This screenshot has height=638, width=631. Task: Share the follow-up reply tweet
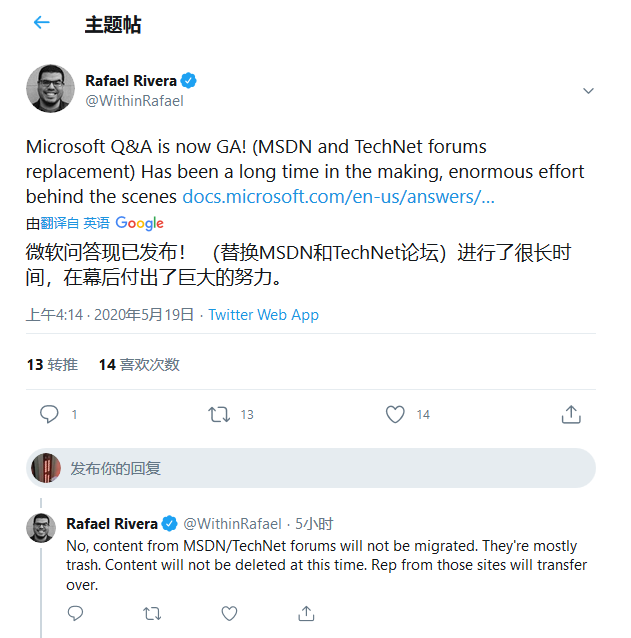307,613
